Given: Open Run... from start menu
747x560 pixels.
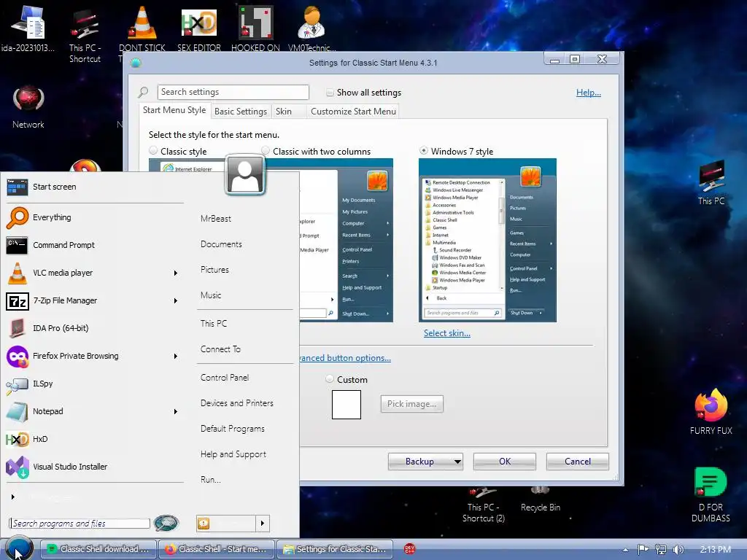Looking at the screenshot, I should coord(210,480).
